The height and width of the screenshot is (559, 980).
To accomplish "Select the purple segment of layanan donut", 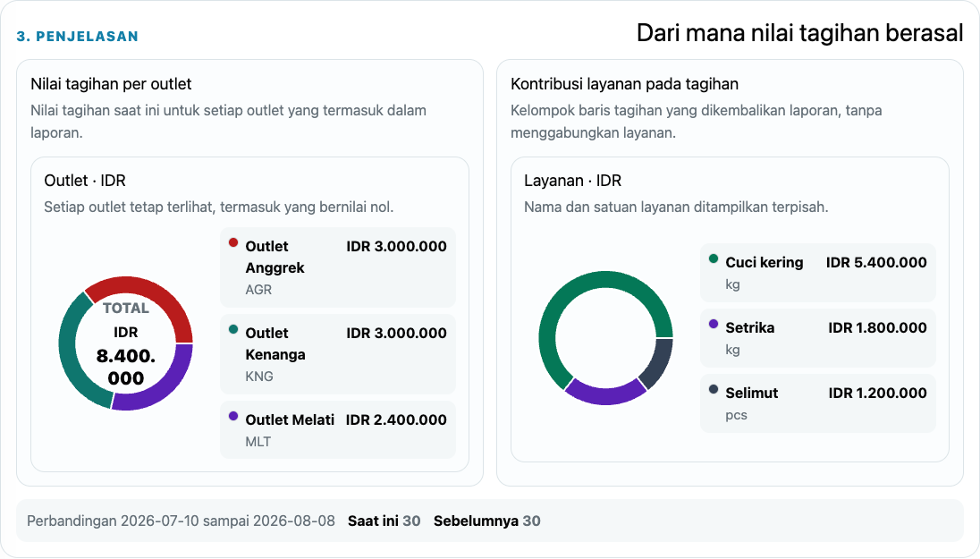I will click(x=605, y=395).
